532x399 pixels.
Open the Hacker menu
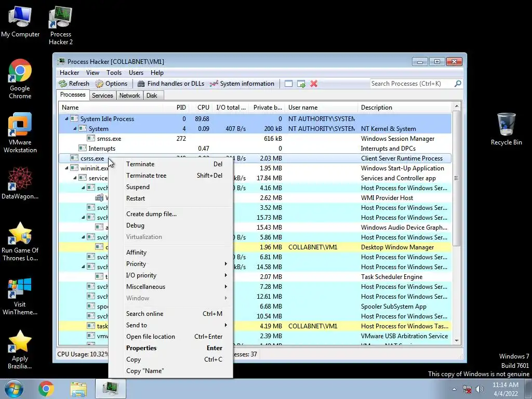tap(69, 73)
